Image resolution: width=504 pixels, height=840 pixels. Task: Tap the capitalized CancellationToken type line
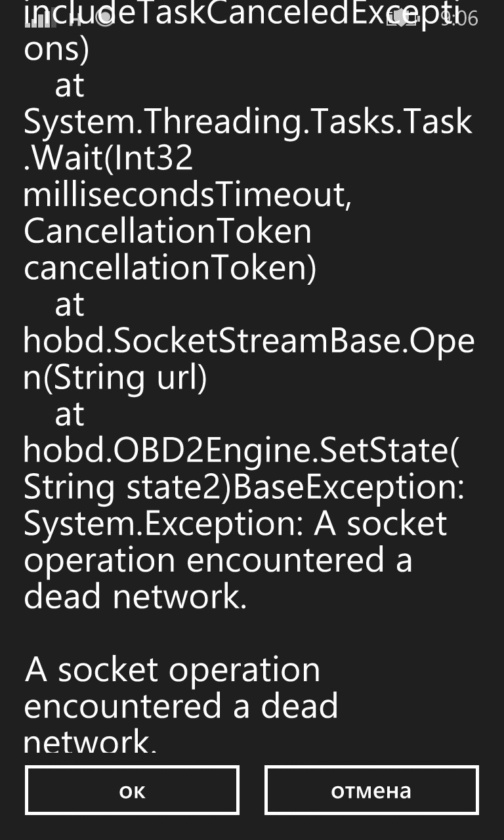coord(168,232)
